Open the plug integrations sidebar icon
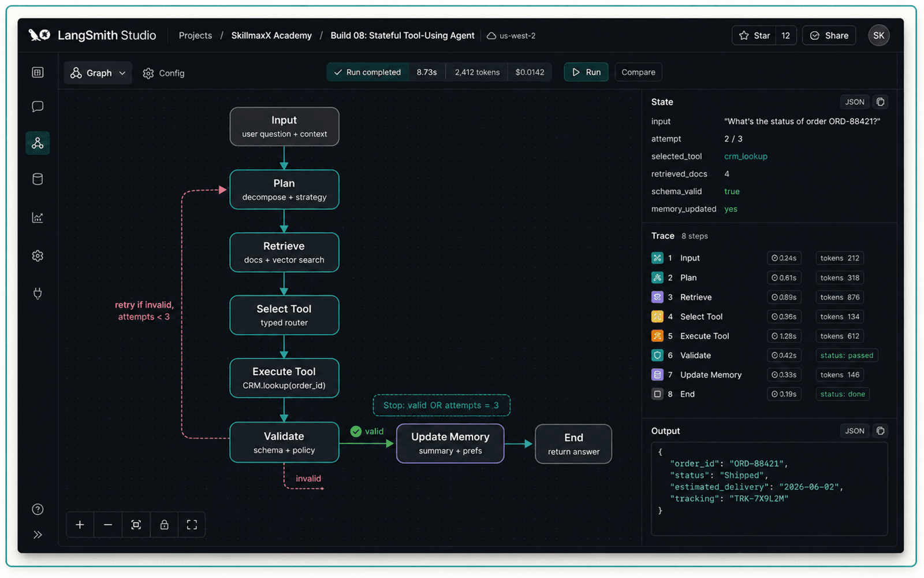The height and width of the screenshot is (578, 924). [x=38, y=294]
